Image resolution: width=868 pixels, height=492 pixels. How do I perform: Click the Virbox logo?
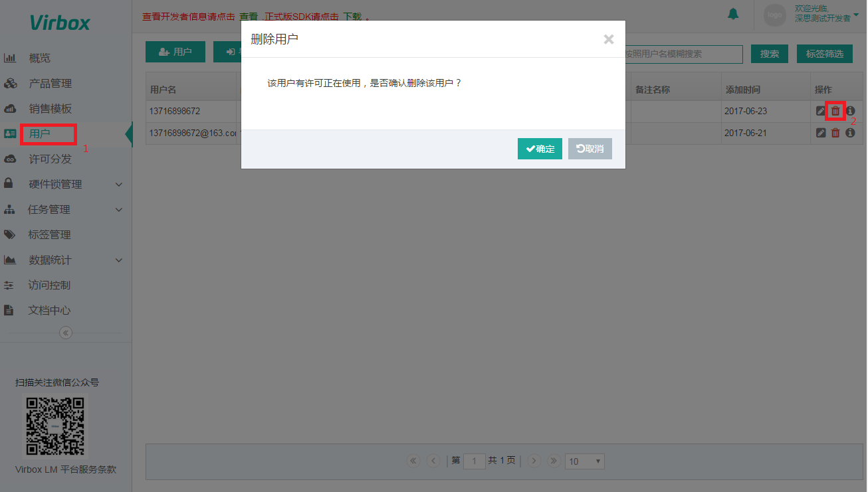pos(60,23)
